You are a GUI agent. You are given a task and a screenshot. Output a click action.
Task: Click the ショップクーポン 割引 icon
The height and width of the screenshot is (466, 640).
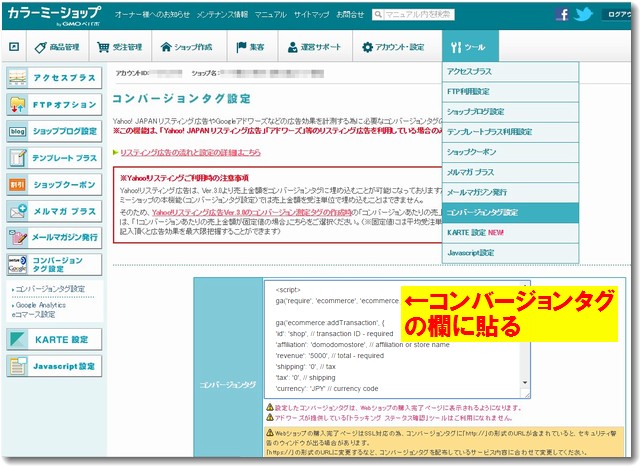[x=18, y=184]
